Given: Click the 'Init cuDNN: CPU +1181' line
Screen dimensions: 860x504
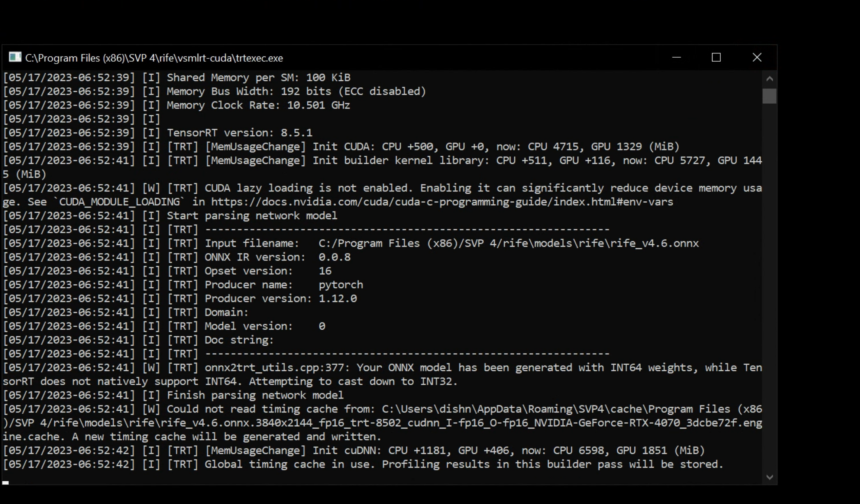Looking at the screenshot, I should click(x=354, y=450).
